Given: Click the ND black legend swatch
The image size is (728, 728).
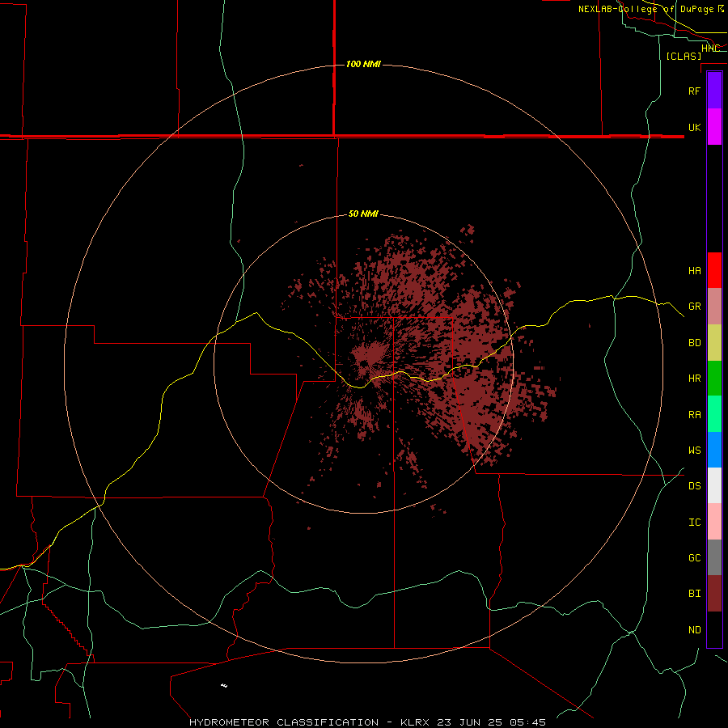Looking at the screenshot, I should [x=714, y=629].
